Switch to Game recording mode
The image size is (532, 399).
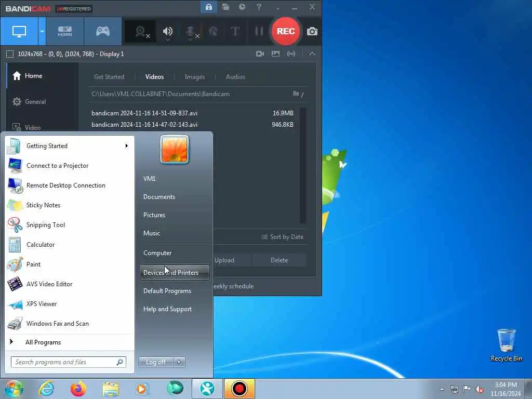102,31
